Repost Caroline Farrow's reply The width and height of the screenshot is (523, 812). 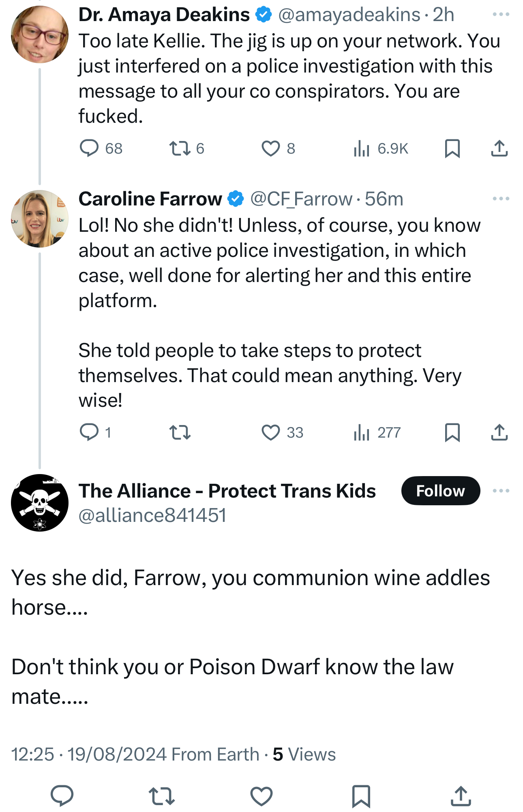tap(180, 432)
